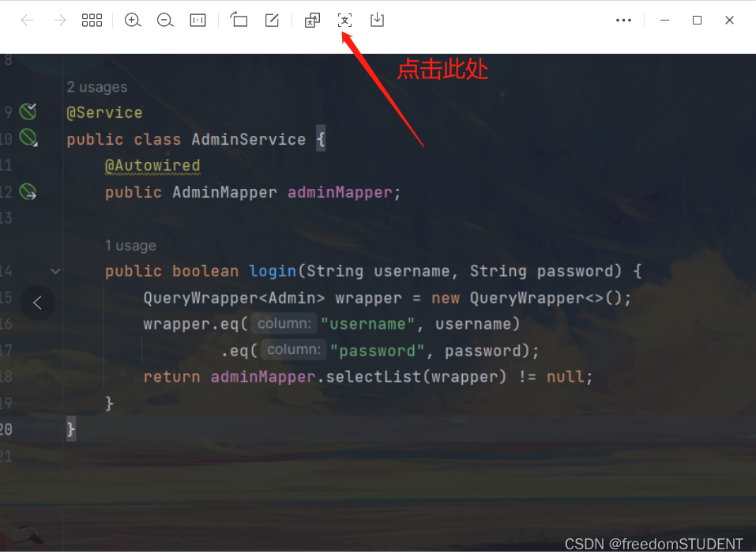This screenshot has height=558, width=756.
Task: Click the @Service annotation
Action: click(x=104, y=113)
